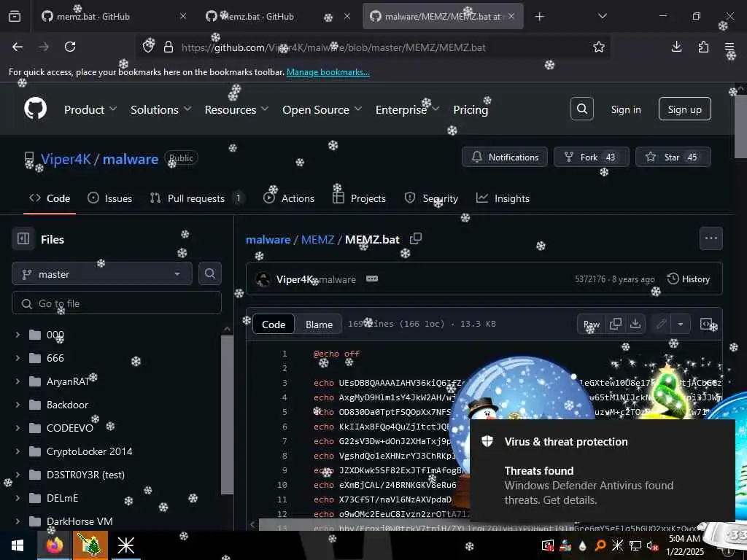
Task: Click the Raw file button
Action: (x=591, y=324)
